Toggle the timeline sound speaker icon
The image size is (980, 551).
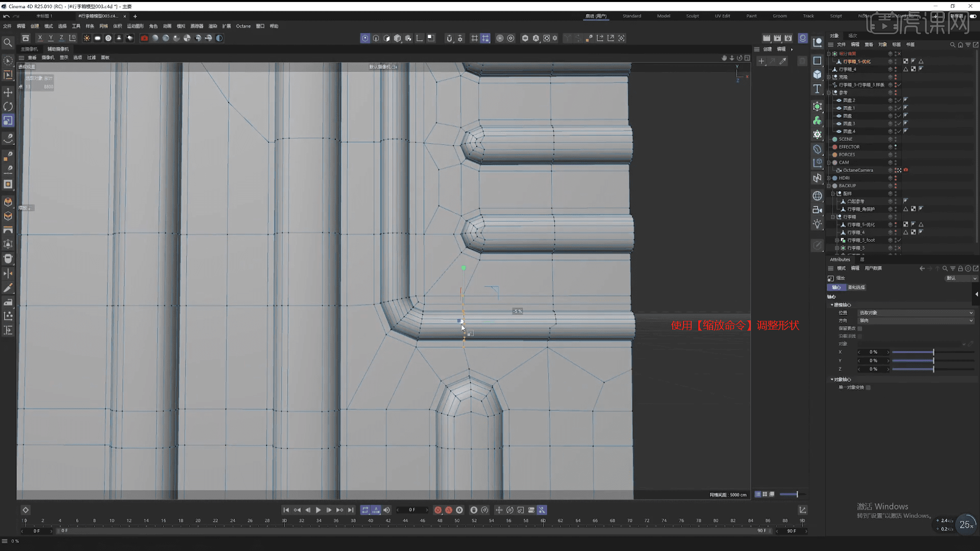[386, 510]
